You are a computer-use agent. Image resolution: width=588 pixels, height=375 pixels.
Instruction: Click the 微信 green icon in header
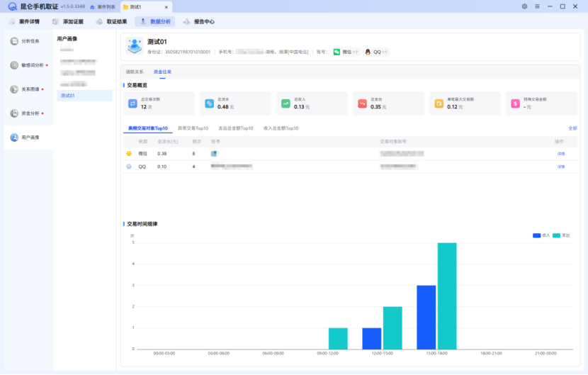coord(337,52)
